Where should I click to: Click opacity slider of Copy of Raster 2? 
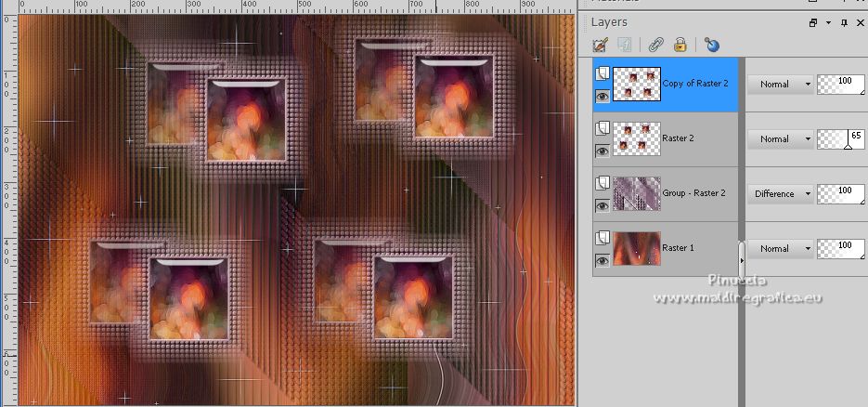pos(841,85)
